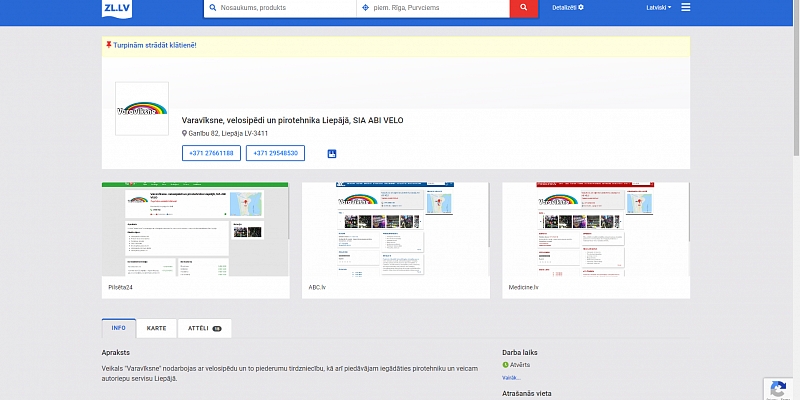
Task: Expand working hours with Vairāk link
Action: click(x=511, y=378)
